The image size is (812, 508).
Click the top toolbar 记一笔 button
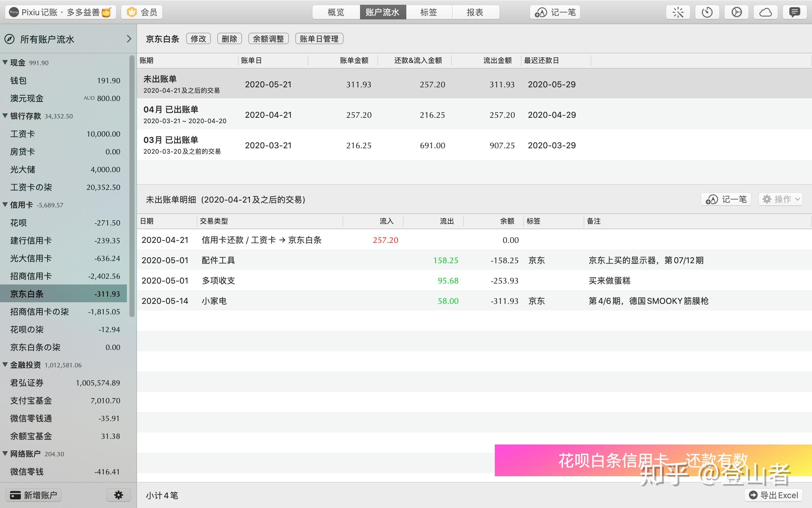click(x=555, y=12)
